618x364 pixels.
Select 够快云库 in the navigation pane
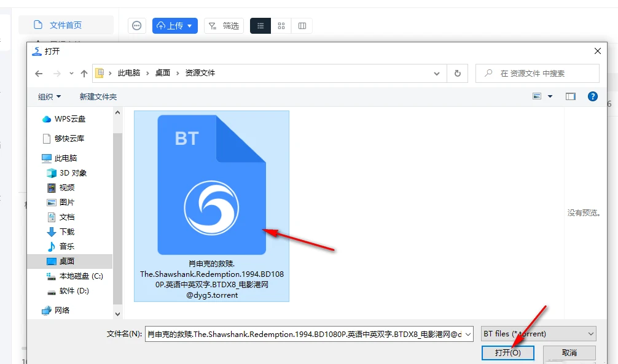tap(63, 139)
